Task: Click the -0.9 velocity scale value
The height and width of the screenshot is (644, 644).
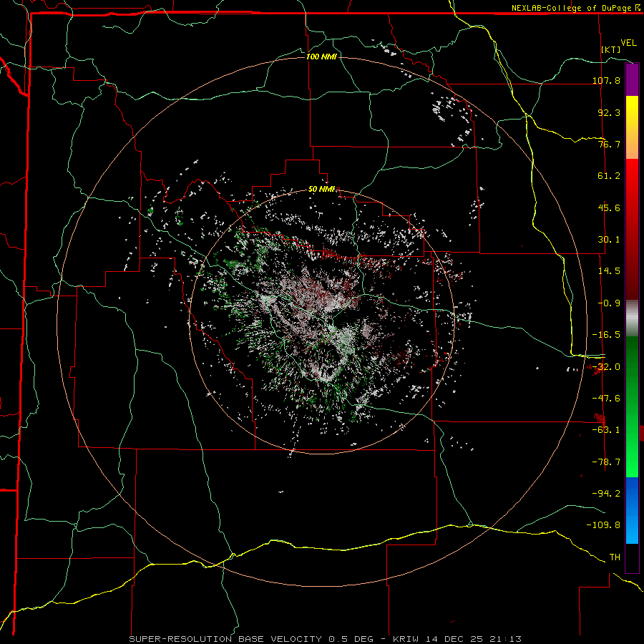Action: coord(609,303)
